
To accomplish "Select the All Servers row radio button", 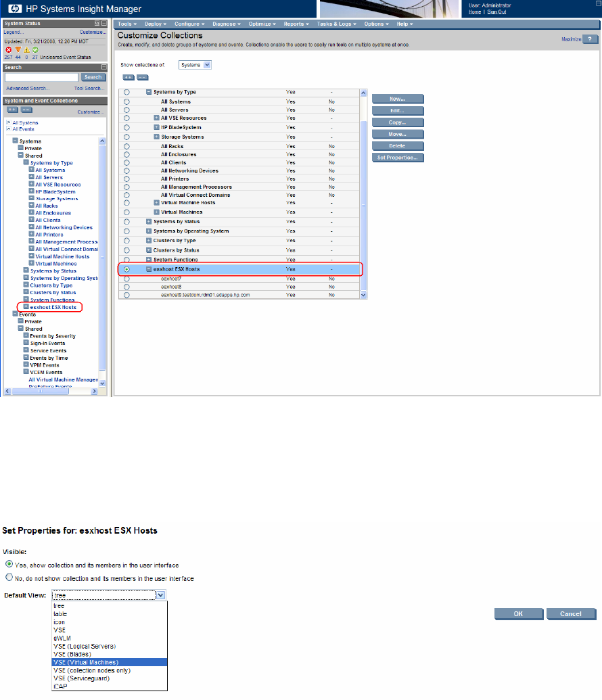I will pos(127,110).
